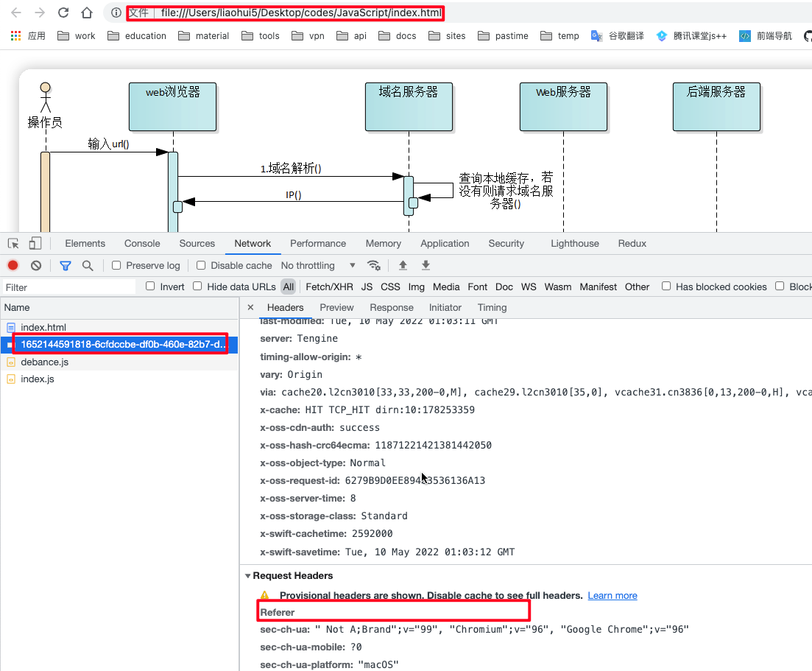Enable the Preserve log checkbox
812x671 pixels.
116,265
